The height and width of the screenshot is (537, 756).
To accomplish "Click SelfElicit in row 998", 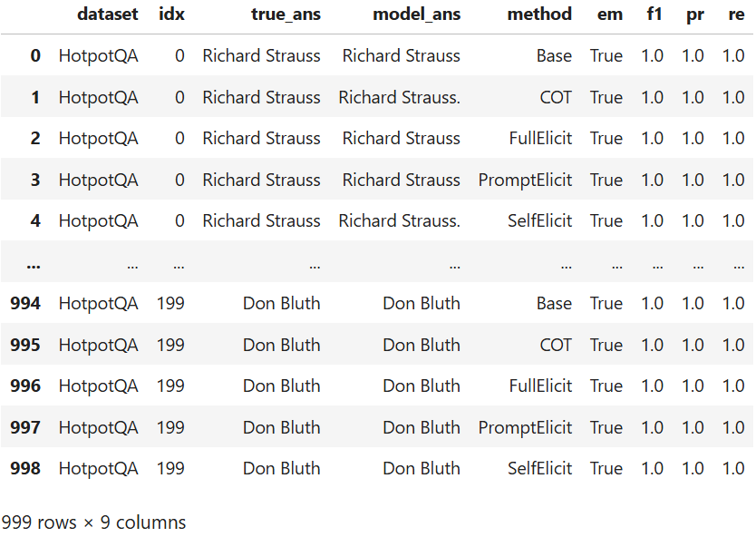I will pyautogui.click(x=540, y=468).
